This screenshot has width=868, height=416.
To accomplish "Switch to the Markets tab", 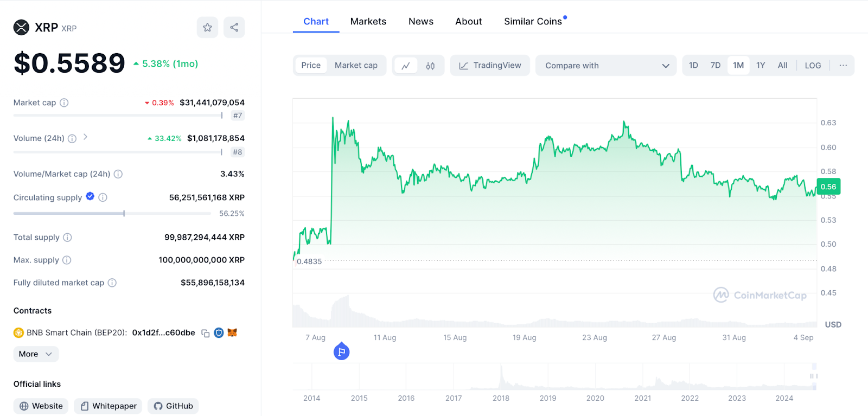I will click(x=368, y=22).
